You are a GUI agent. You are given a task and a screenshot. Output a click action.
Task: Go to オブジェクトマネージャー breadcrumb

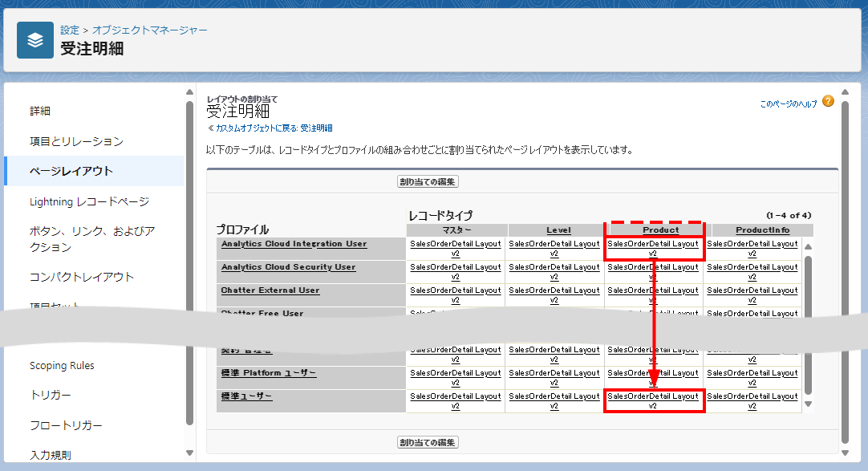coord(149,30)
